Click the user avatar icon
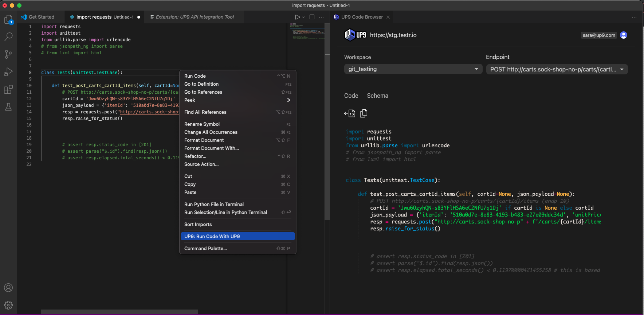 [624, 35]
